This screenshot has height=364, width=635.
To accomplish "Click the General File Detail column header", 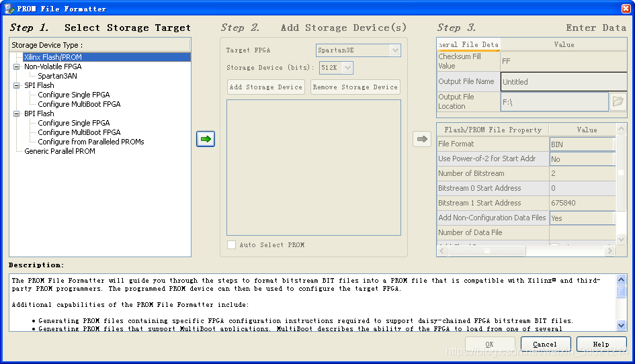I will tap(468, 44).
